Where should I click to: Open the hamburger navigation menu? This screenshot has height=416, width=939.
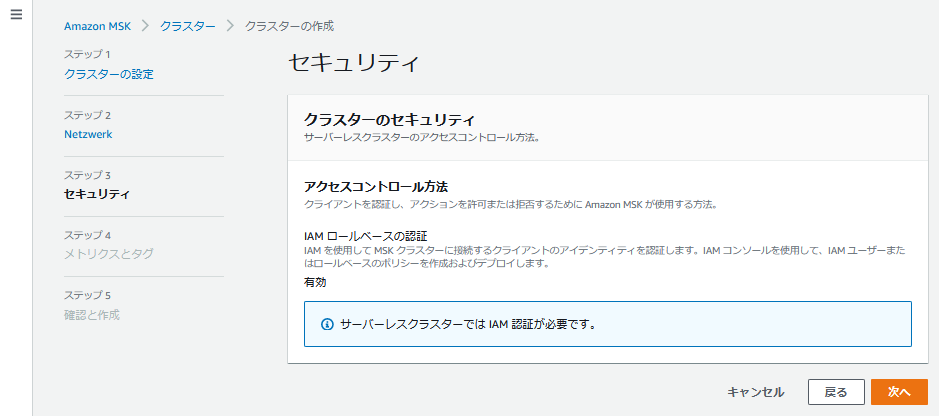[16, 15]
